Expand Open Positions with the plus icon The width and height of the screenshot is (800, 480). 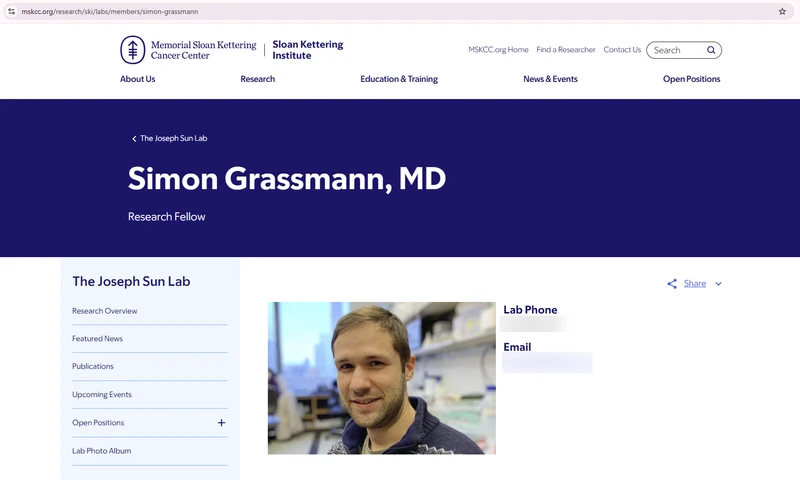(x=221, y=423)
